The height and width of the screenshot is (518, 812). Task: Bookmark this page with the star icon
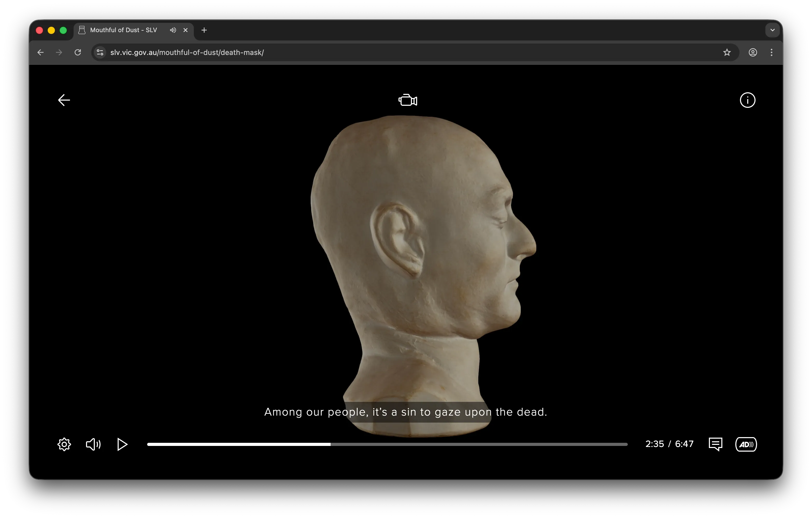727,52
